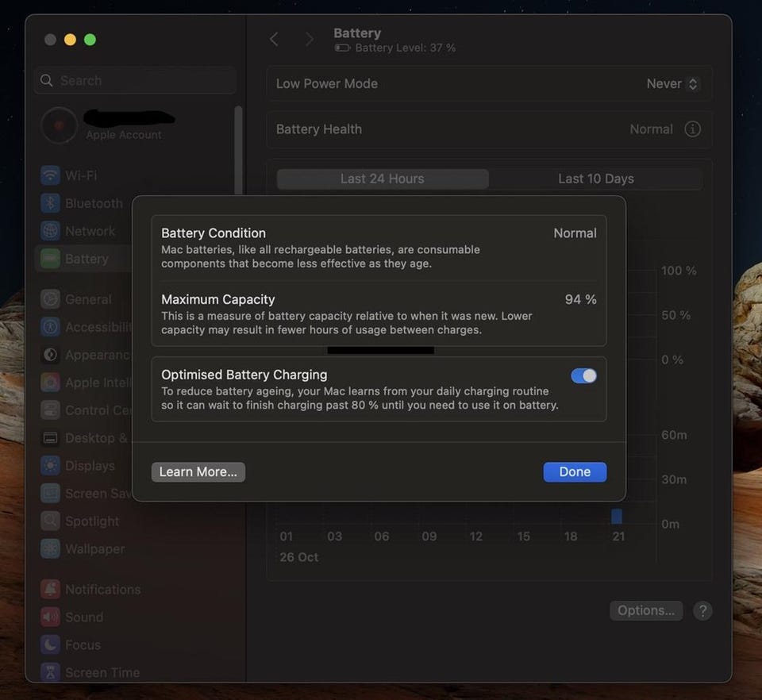762x700 pixels.
Task: Open Bluetooth settings from the sidebar
Action: [93, 203]
